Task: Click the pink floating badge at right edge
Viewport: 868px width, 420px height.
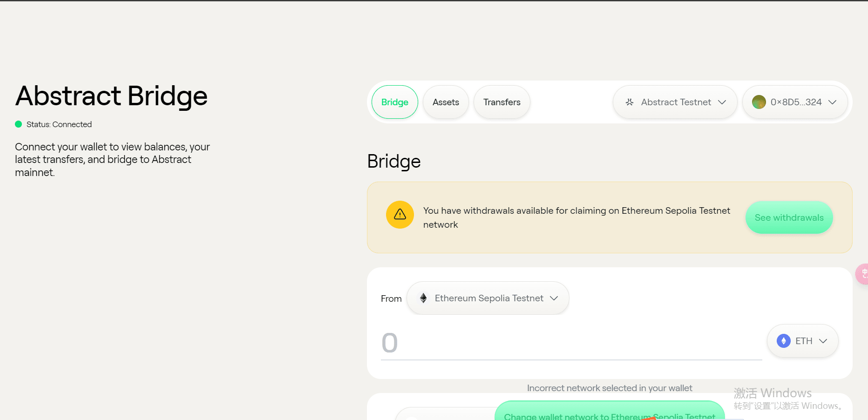Action: pos(862,274)
